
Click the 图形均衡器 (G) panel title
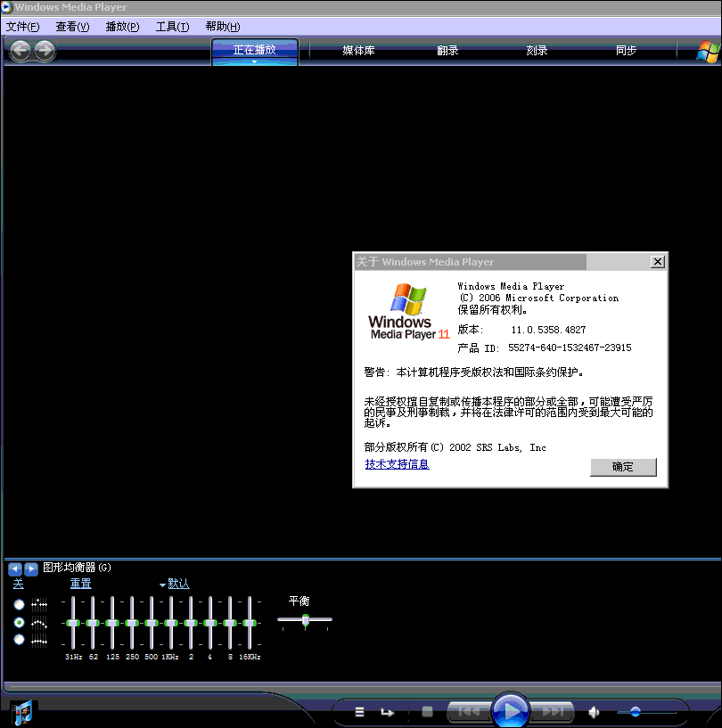77,568
